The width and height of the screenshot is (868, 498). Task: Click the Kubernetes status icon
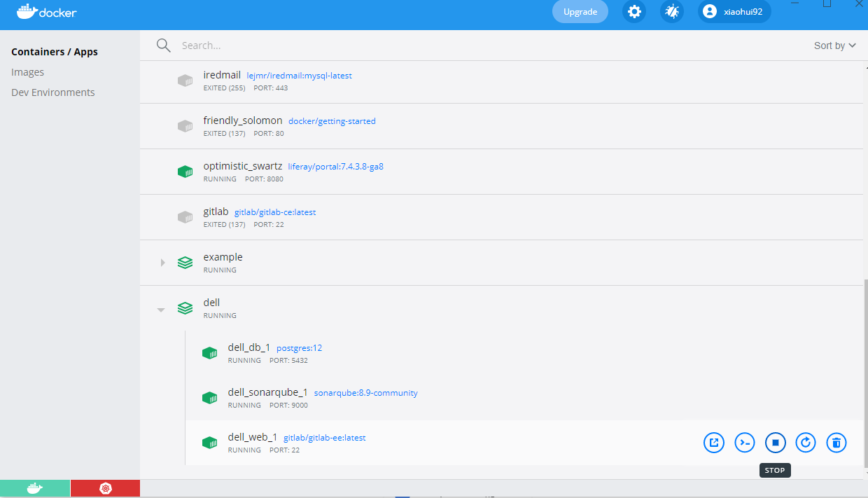[x=105, y=488]
